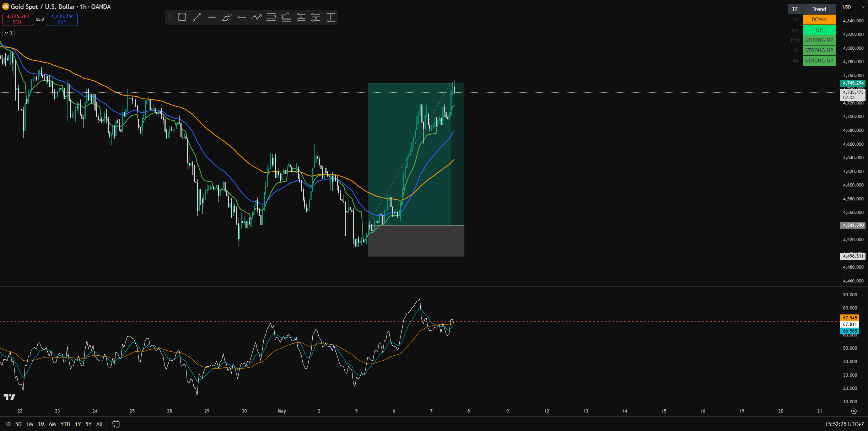Click the cyan RSI value 66.565
The height and width of the screenshot is (431, 868).
click(x=850, y=331)
